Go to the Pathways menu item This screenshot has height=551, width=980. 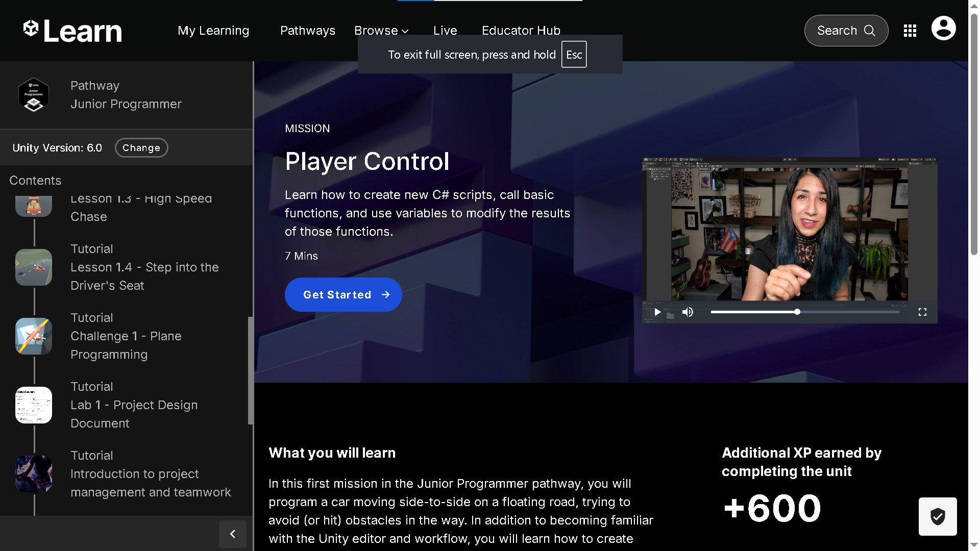tap(308, 31)
